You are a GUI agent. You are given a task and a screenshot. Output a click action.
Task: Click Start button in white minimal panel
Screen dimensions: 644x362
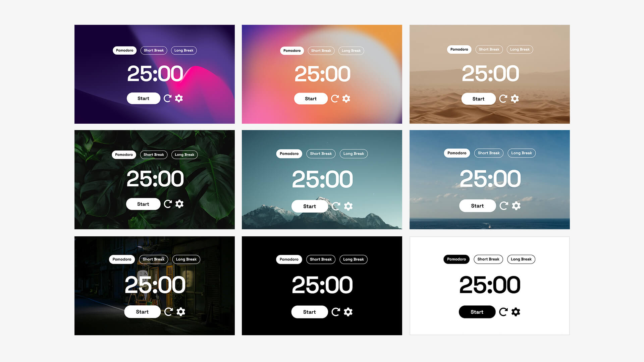477,312
